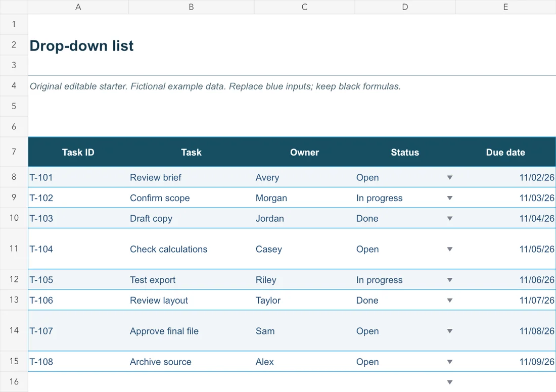Select the 'Original editable starter' note cell
This screenshot has height=392, width=556.
215,86
